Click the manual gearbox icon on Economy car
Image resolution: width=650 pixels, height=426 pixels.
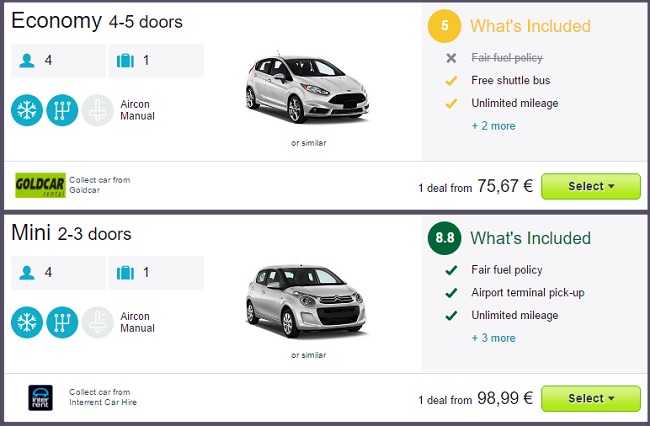pos(62,110)
